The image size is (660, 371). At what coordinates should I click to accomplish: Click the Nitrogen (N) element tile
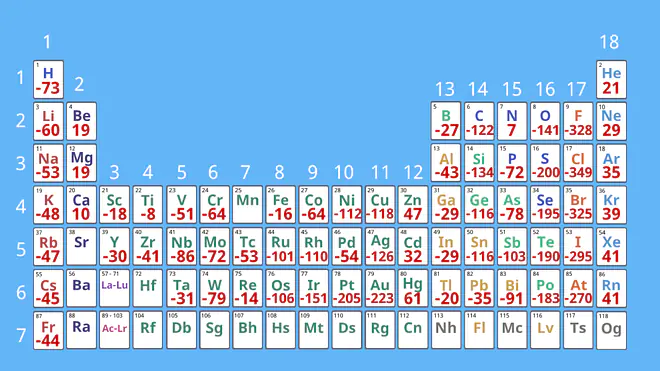tap(512, 121)
